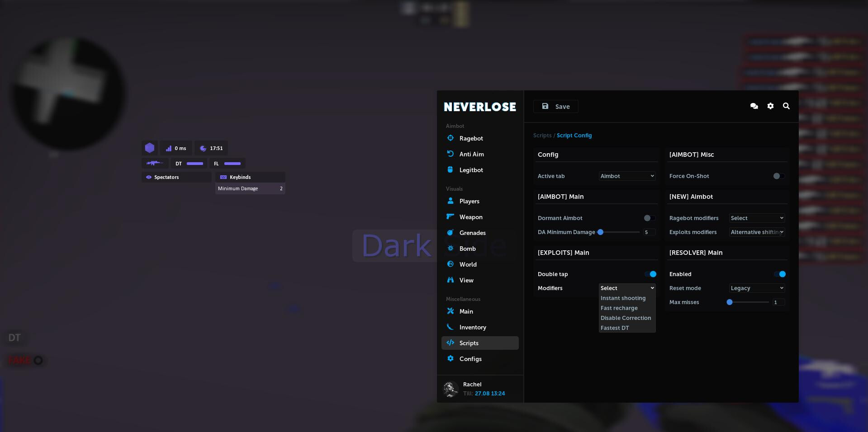Viewport: 868px width, 432px height.
Task: Click the DA Minimum Damage slider handle
Action: click(600, 232)
